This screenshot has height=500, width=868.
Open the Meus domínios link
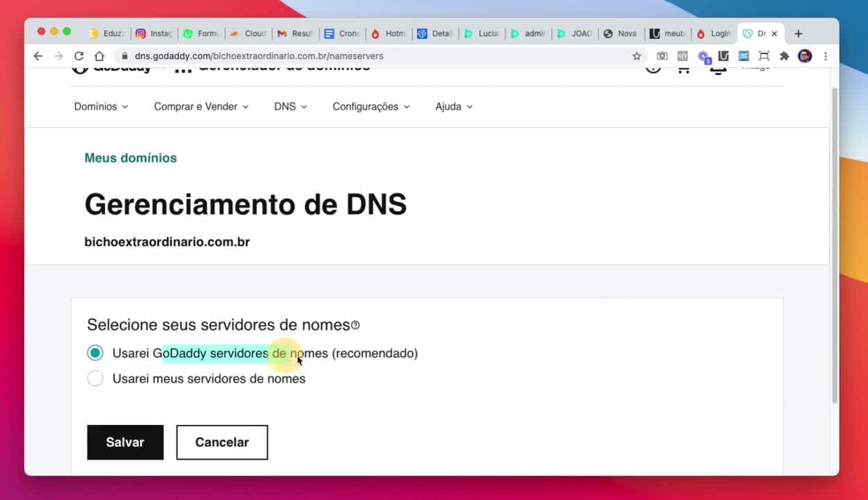tap(131, 158)
